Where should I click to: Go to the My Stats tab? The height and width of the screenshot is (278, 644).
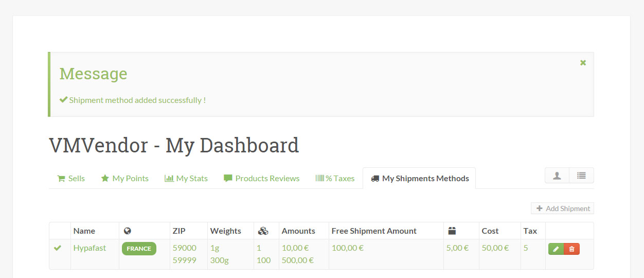[x=186, y=179]
